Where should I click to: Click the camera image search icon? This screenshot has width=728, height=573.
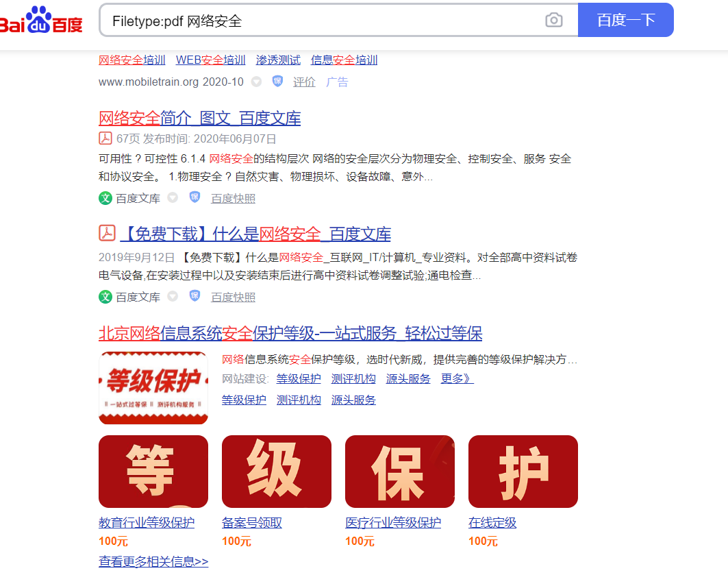pos(553,20)
